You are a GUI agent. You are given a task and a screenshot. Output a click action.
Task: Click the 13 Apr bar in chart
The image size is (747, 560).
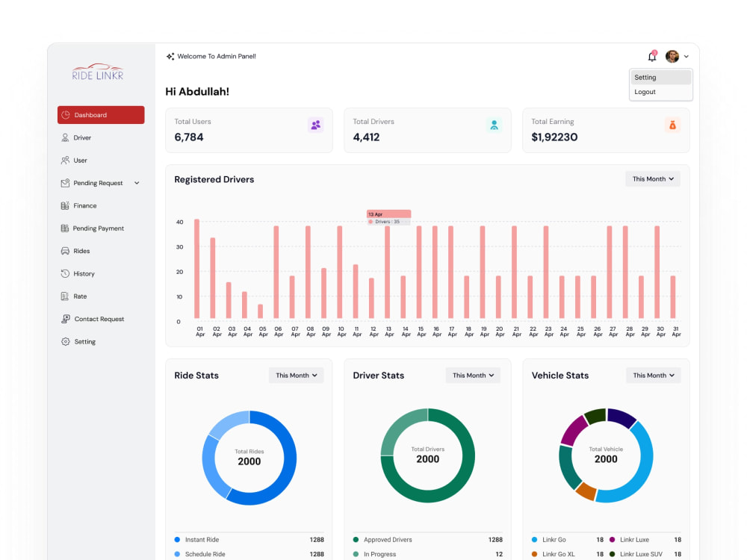pyautogui.click(x=387, y=272)
